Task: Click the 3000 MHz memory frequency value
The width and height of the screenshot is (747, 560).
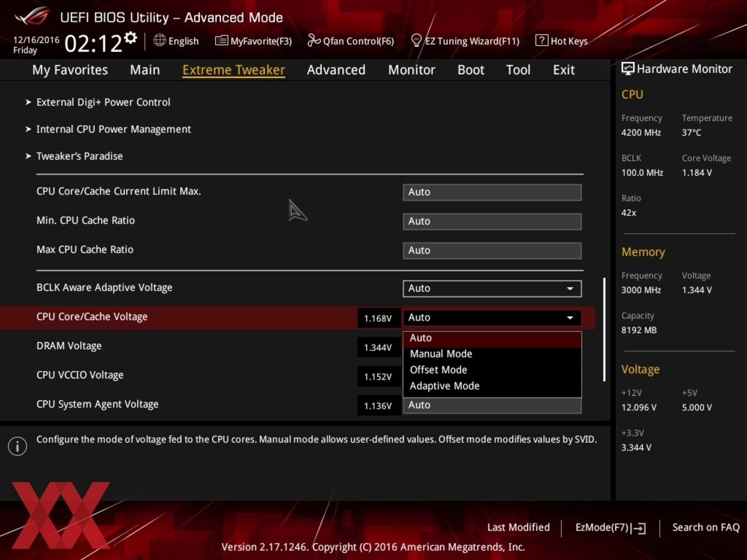Action: coord(641,290)
